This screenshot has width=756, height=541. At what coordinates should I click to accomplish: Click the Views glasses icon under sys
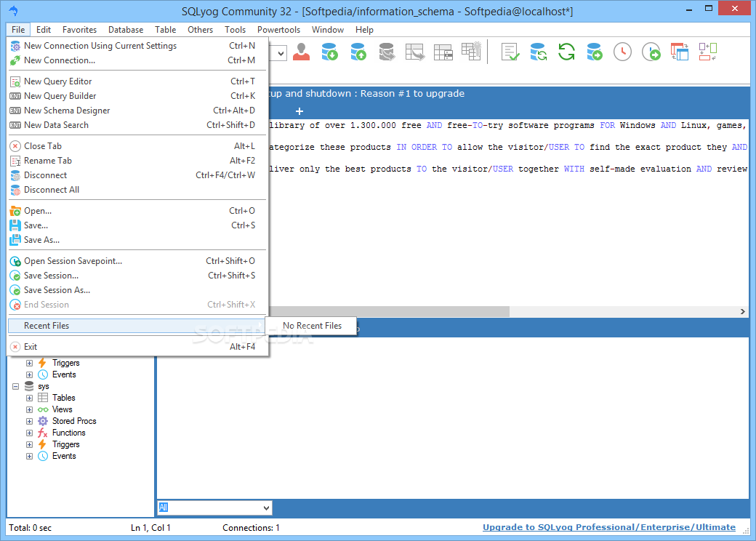pyautogui.click(x=42, y=409)
